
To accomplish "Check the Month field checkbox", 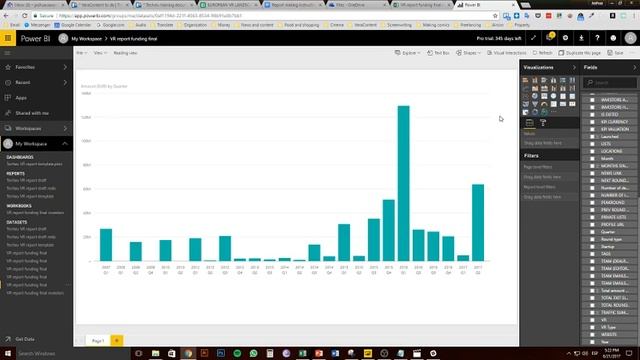I will click(592, 159).
